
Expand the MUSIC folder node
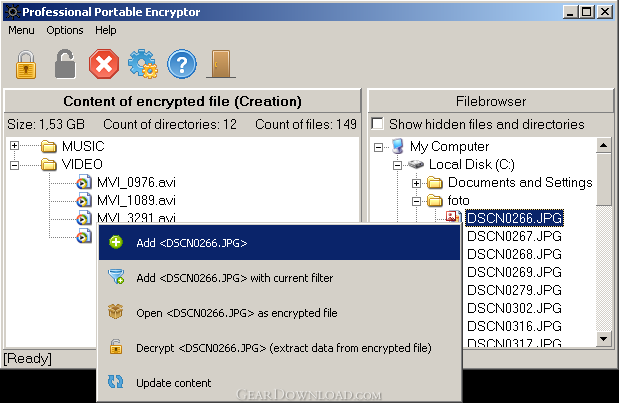(x=15, y=146)
